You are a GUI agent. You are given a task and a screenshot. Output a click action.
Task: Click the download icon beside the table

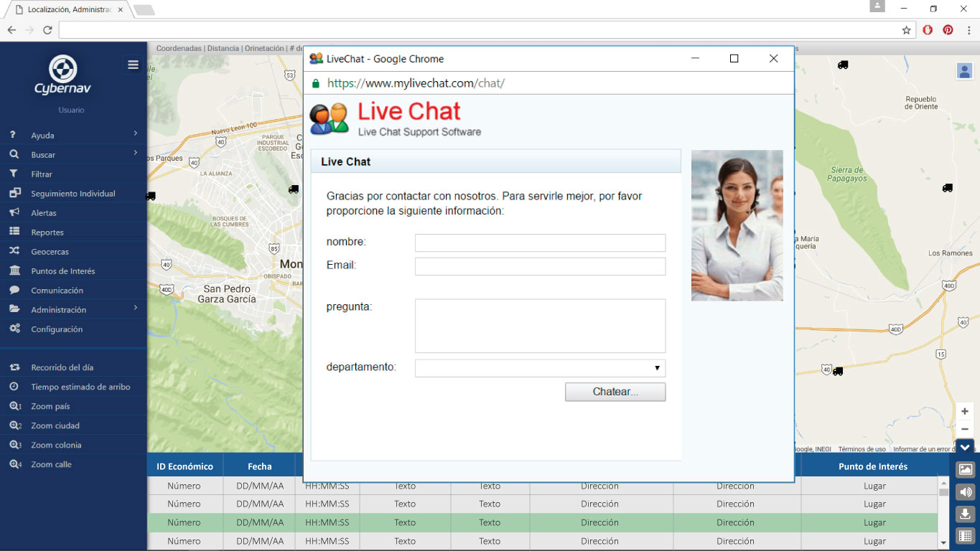point(966,514)
